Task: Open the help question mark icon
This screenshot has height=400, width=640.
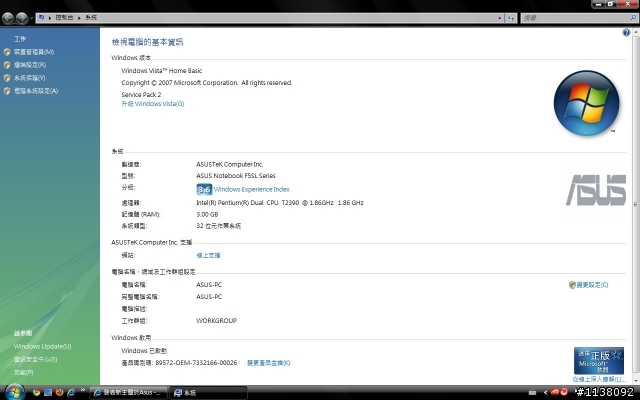Action: point(626,33)
